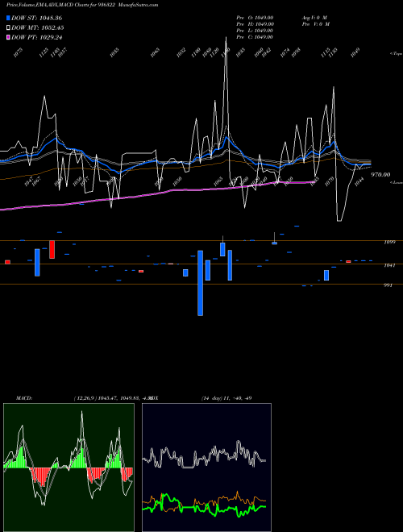Select the DOW MT: 1052.45 label
403x532 pixels.
tap(38, 28)
